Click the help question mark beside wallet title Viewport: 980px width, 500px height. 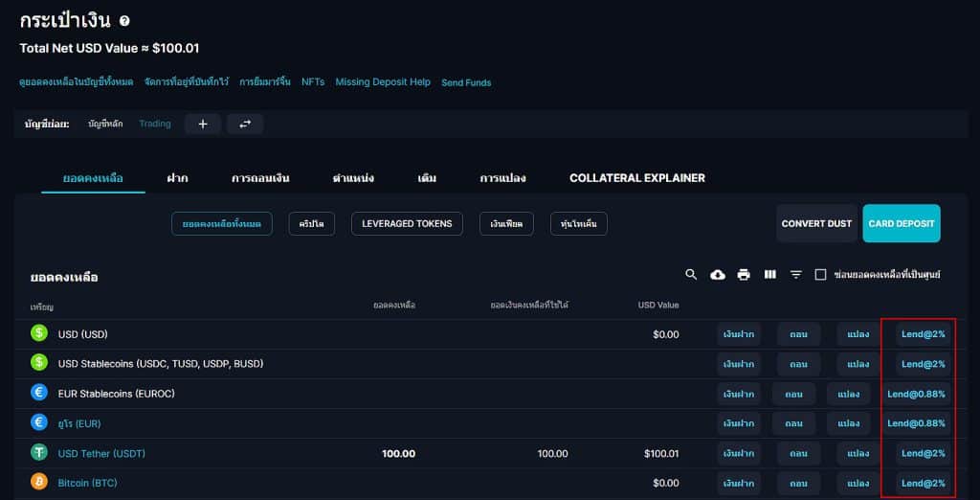pyautogui.click(x=124, y=21)
